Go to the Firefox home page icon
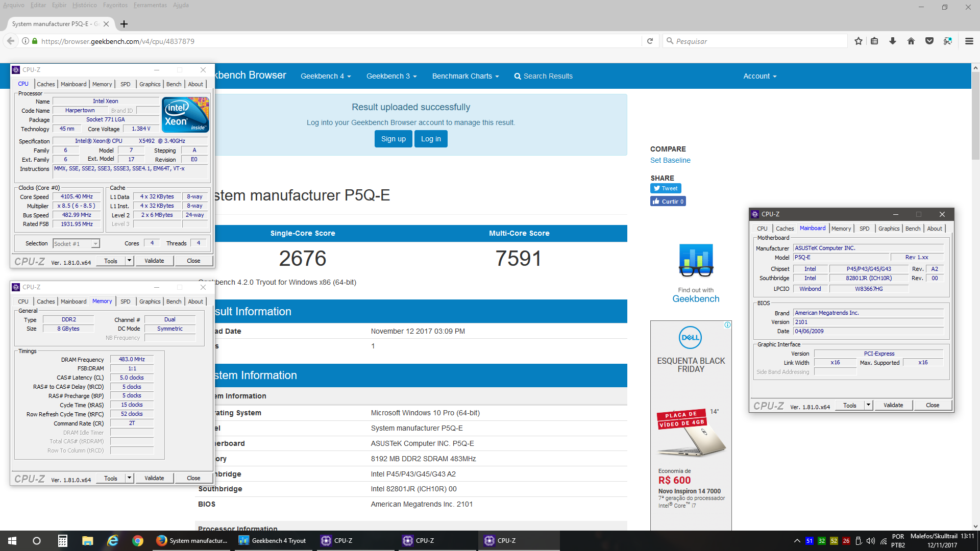This screenshot has height=551, width=980. (911, 41)
